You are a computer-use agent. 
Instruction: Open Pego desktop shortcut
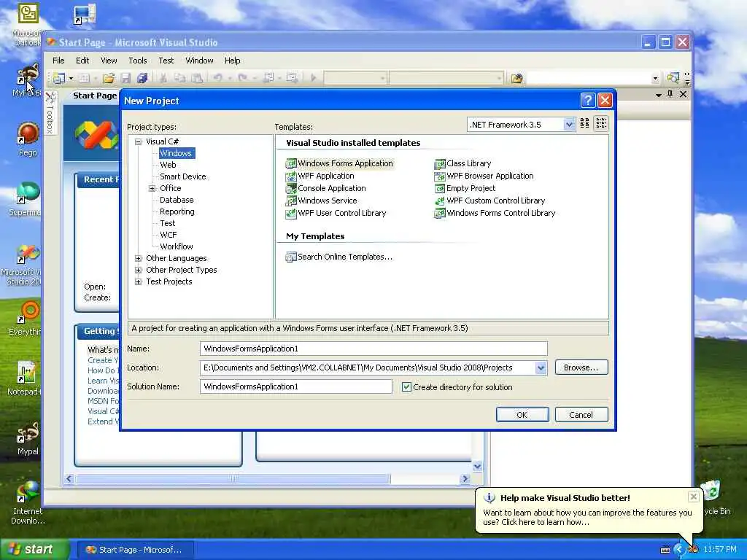click(28, 139)
